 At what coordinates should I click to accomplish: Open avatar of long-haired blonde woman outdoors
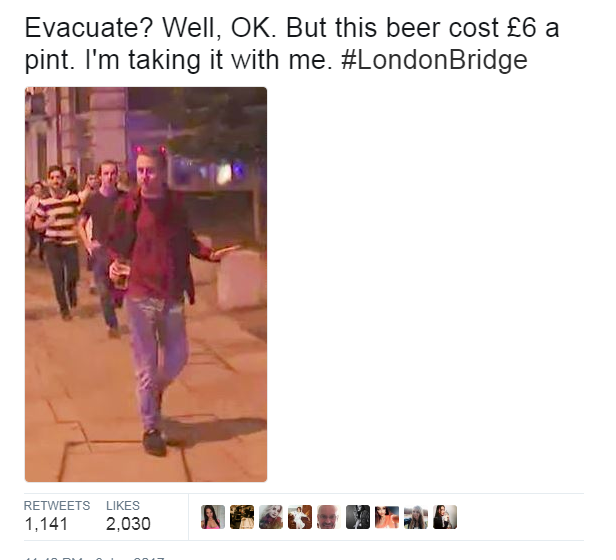[416, 517]
